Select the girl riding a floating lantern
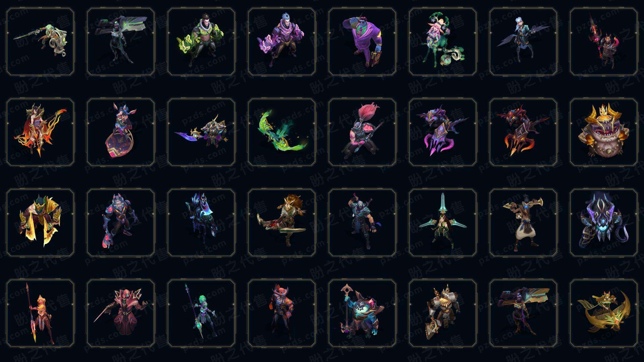This screenshot has width=644, height=362. click(121, 132)
